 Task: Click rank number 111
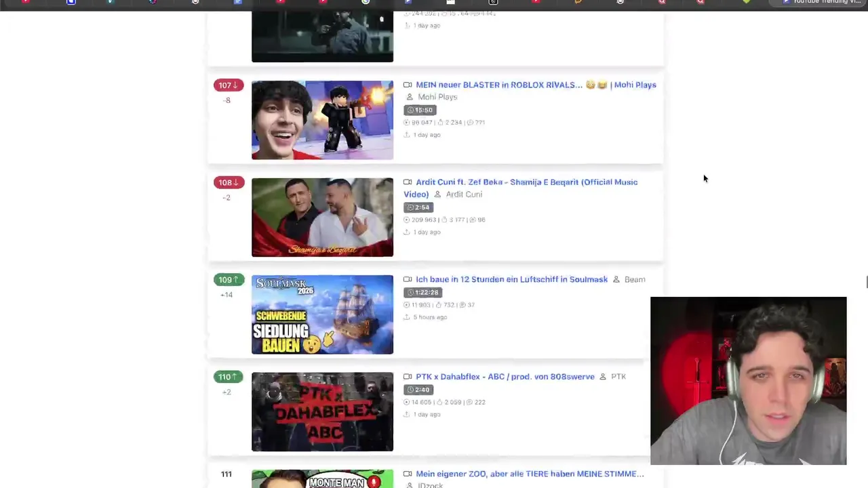[x=226, y=474]
